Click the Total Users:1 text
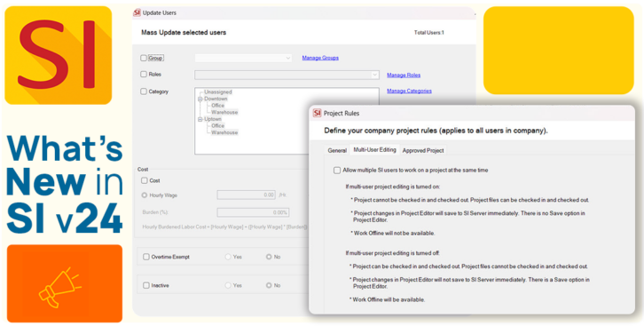This screenshot has width=644, height=326. pos(429,33)
